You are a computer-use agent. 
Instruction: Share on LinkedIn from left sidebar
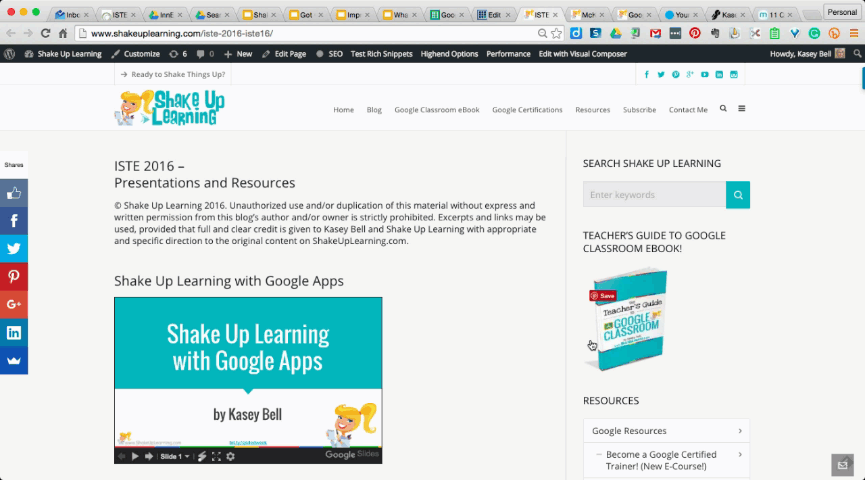[x=14, y=333]
